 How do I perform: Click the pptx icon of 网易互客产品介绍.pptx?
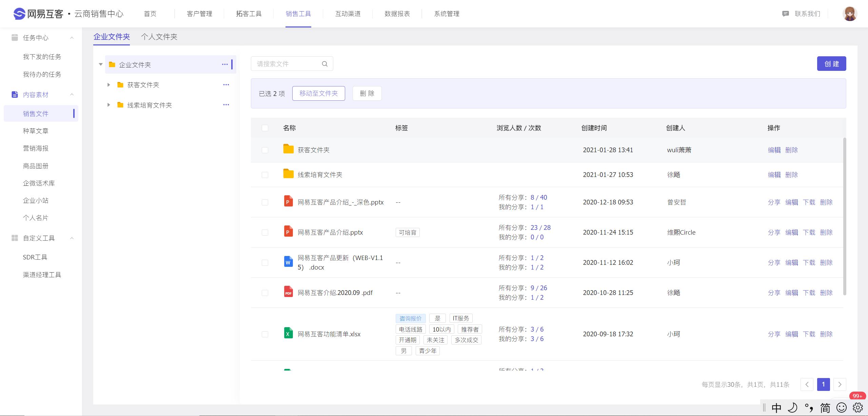coord(288,232)
